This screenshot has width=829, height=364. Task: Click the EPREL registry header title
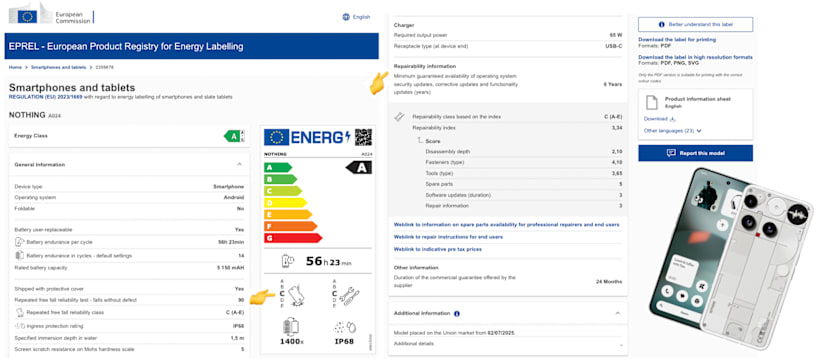pyautogui.click(x=126, y=47)
